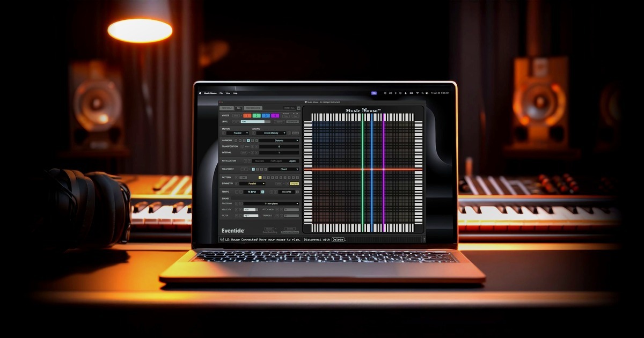Click the Group button next to Voicing
644x338 pixels.
pos(295,133)
